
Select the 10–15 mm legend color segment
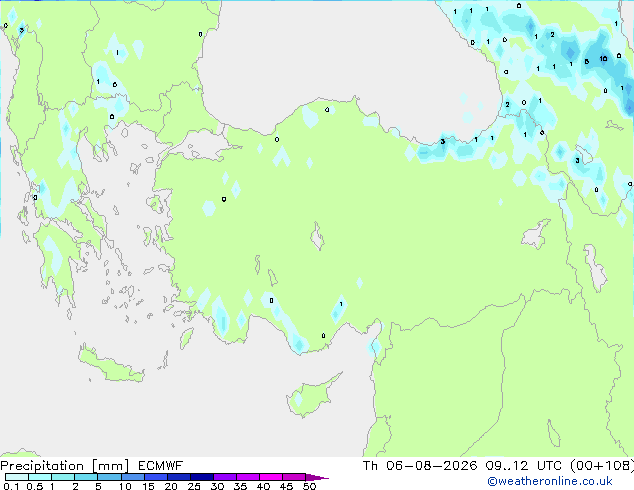132,477
